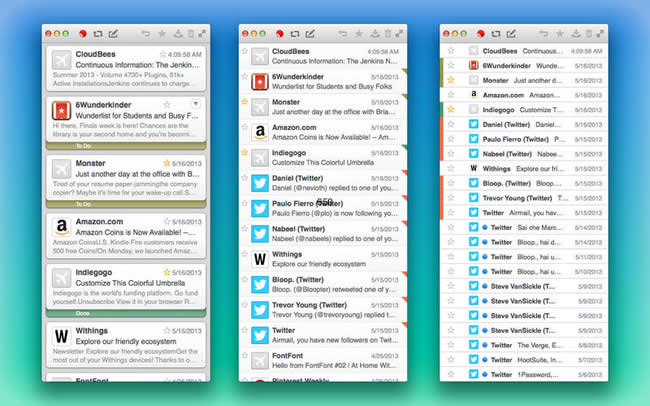Click the red Airmail icon in card-view window toolbar
650x406 pixels.
tap(83, 34)
